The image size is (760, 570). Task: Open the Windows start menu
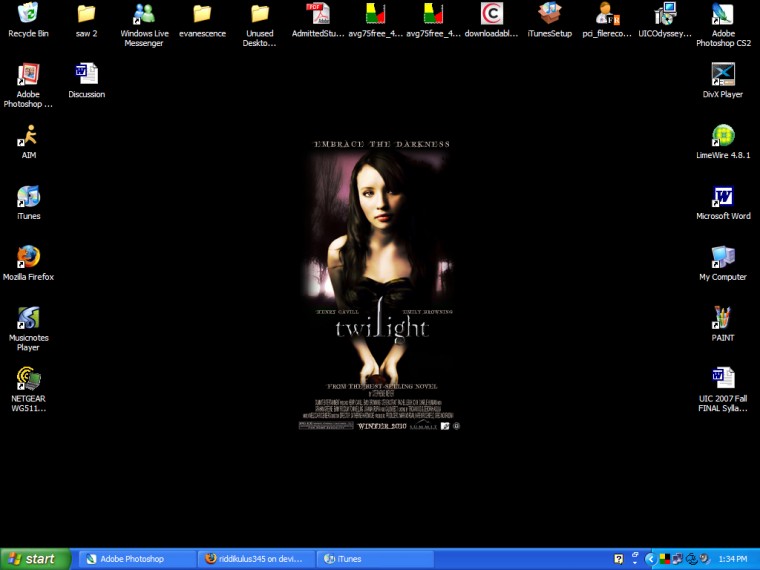tap(35, 559)
